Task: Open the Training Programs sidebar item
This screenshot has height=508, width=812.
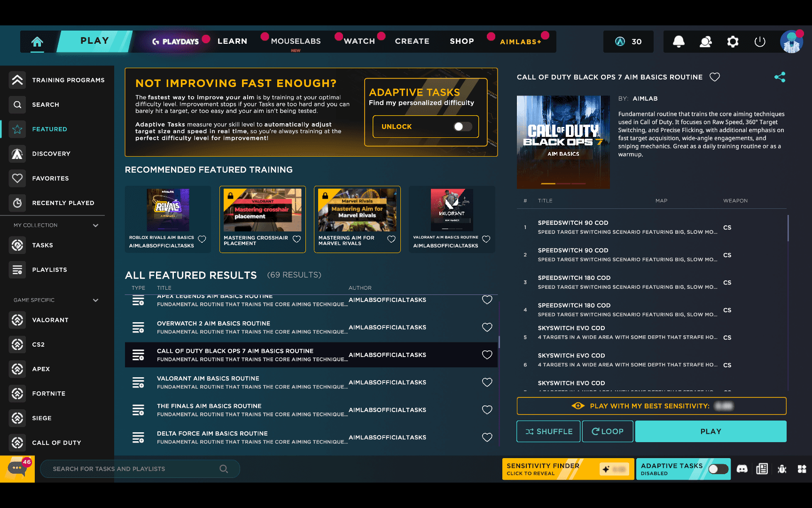Action: click(x=57, y=80)
